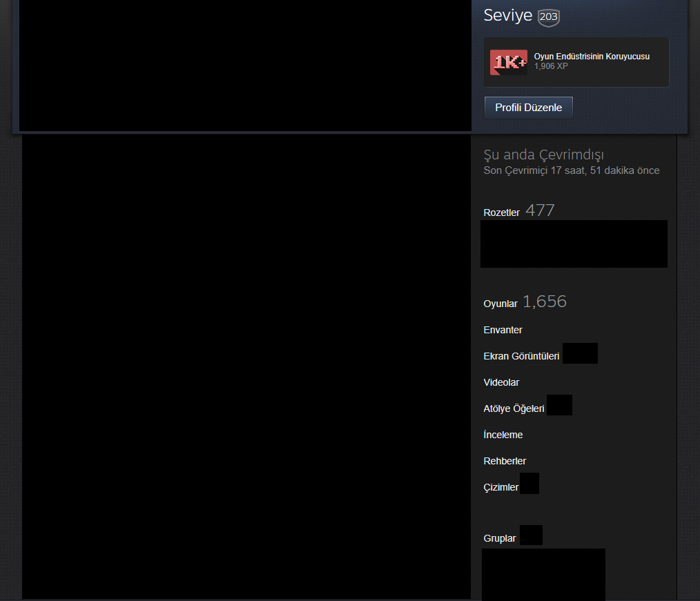Viewport: 700px width, 601px height.
Task: Open the Rozetler badges link
Action: tap(501, 213)
